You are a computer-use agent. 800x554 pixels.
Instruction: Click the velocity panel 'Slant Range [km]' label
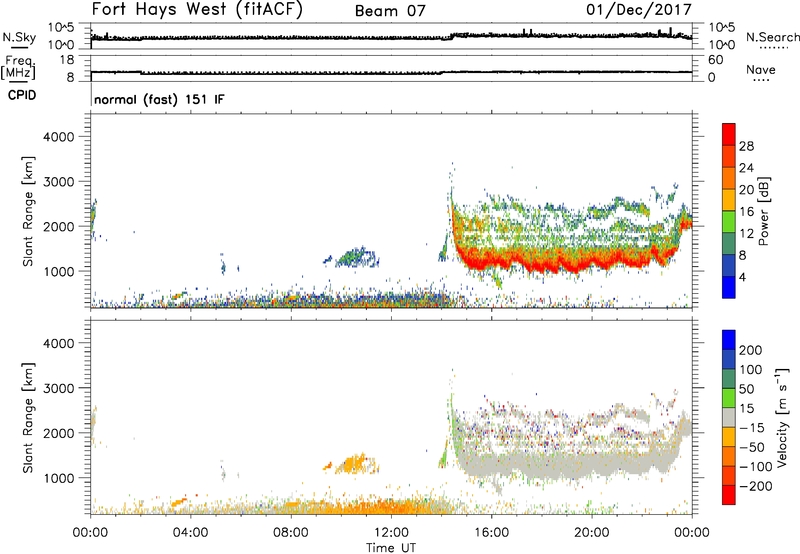coord(28,418)
